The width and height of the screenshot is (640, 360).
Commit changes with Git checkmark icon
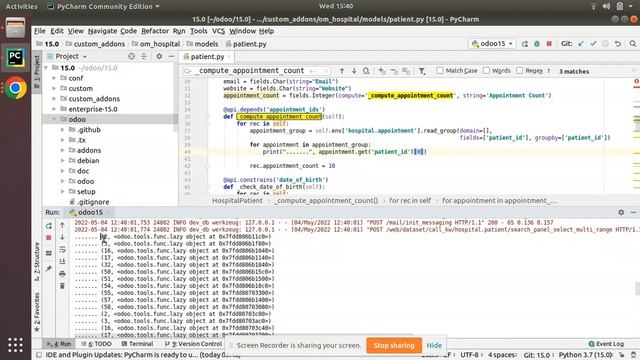point(593,44)
